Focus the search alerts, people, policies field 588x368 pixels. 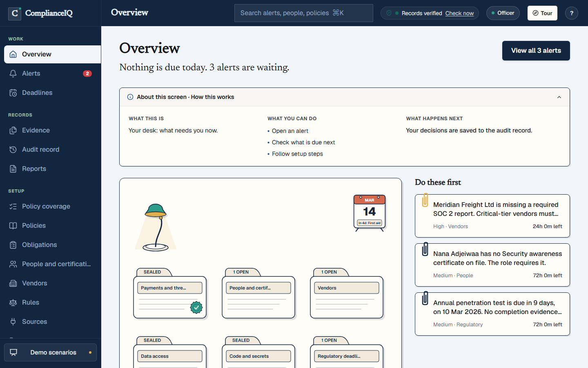point(304,13)
